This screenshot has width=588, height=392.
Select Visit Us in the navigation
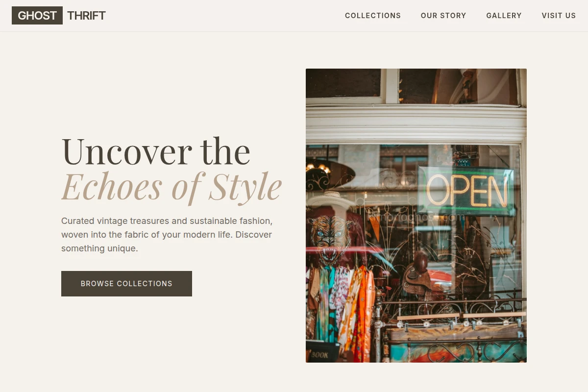[x=559, y=16]
